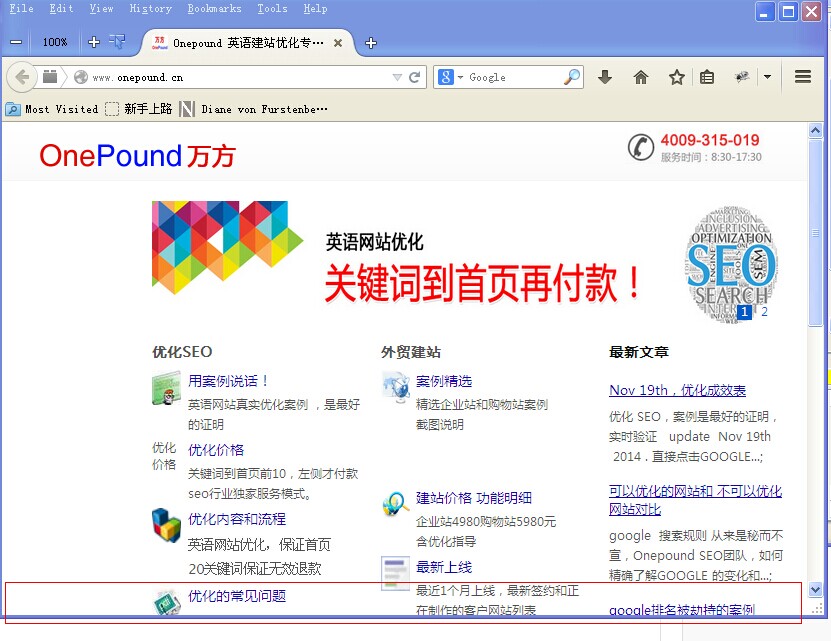Image resolution: width=831 pixels, height=641 pixels.
Task: Open the 新手上路 bookmark
Action: (x=139, y=109)
